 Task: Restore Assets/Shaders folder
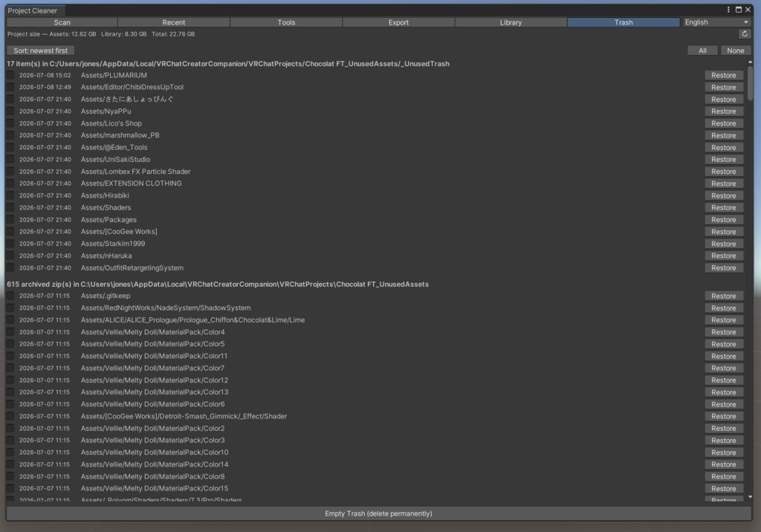pos(724,207)
